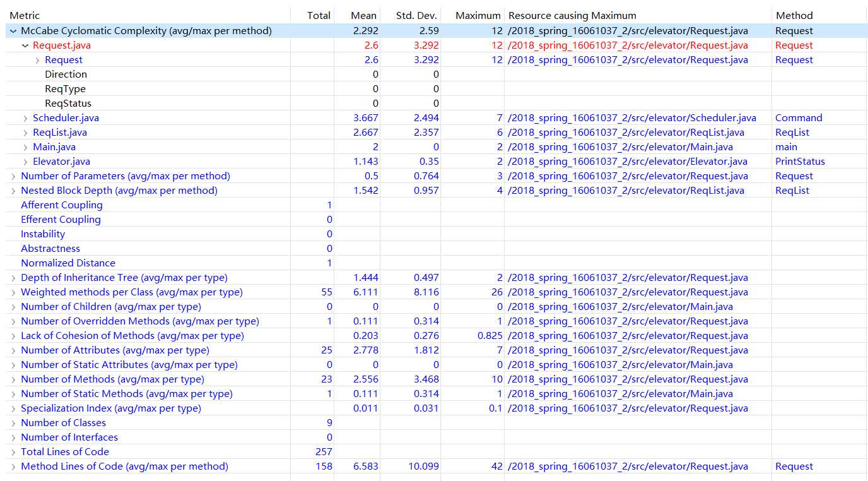Select the Scheduler.java label
Viewport: 868px width, 481px height.
point(66,118)
